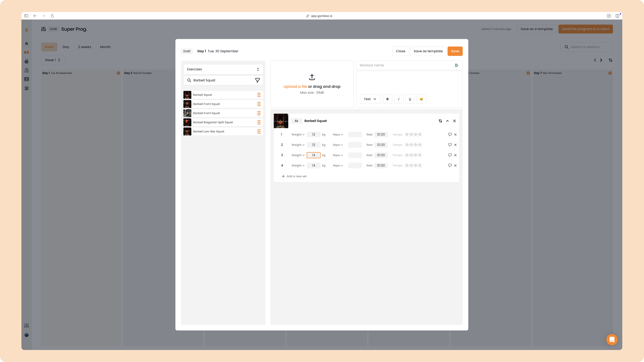The width and height of the screenshot is (644, 362).
Task: Click the refresh icon near week navigation arrows
Action: pyautogui.click(x=611, y=60)
